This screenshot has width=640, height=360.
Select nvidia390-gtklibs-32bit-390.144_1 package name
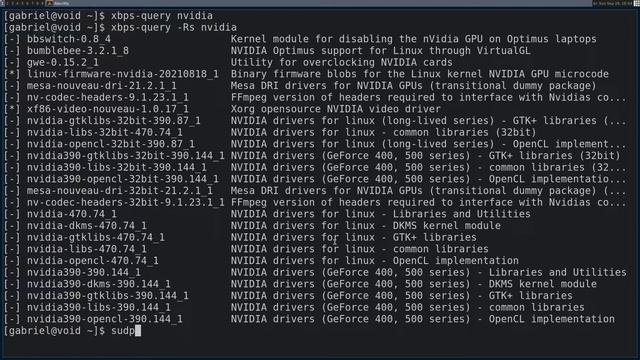[126, 156]
